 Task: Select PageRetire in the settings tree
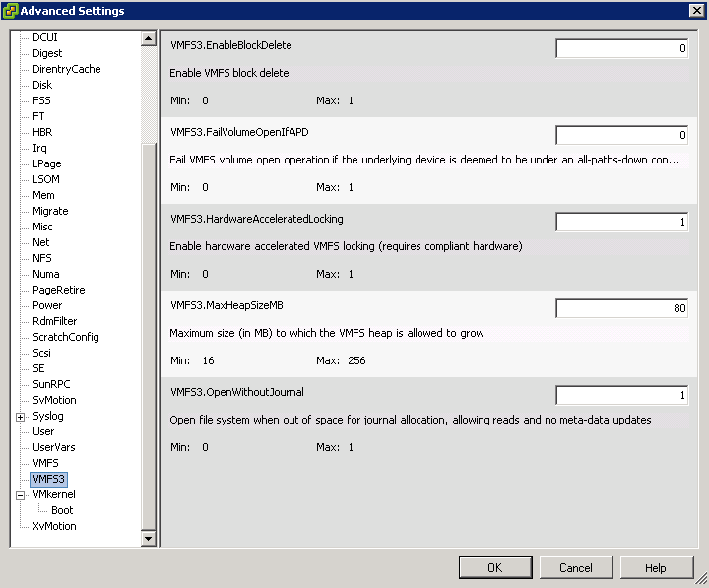[x=58, y=290]
